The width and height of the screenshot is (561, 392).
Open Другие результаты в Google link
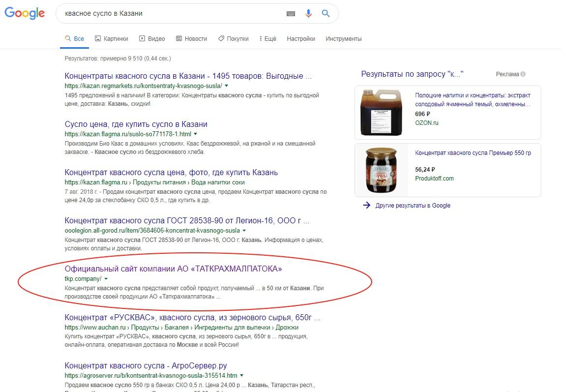[413, 206]
